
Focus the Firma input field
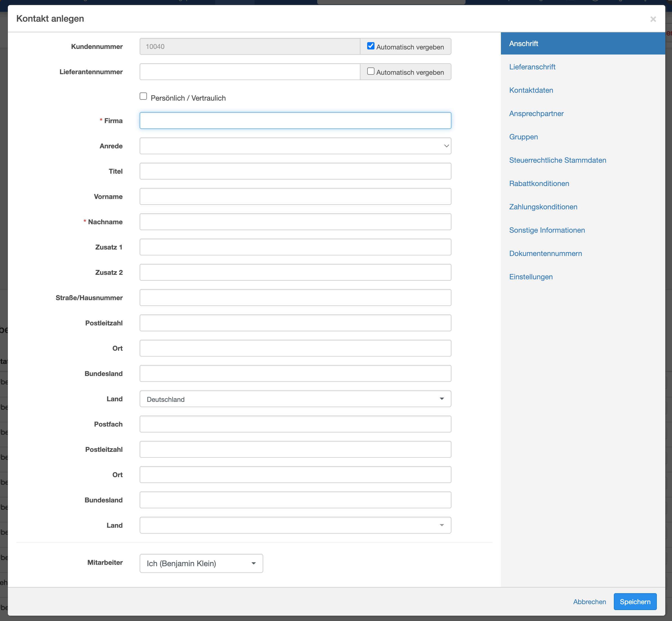(x=295, y=121)
